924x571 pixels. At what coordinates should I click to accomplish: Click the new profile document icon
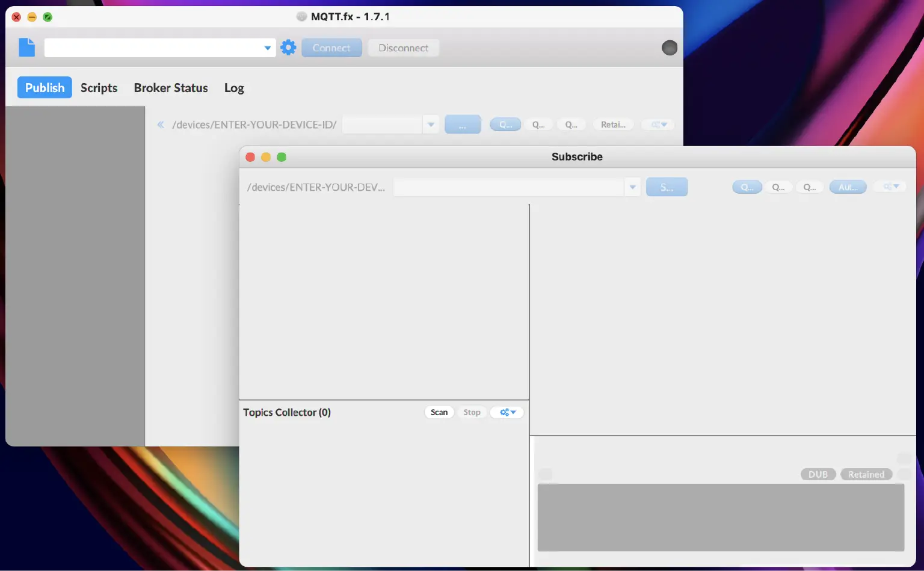(x=26, y=47)
